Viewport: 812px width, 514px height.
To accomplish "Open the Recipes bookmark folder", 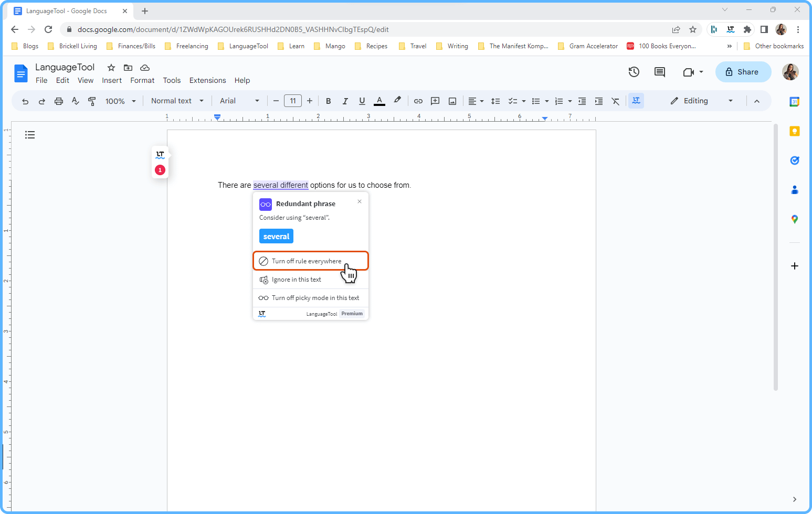I will 371,46.
